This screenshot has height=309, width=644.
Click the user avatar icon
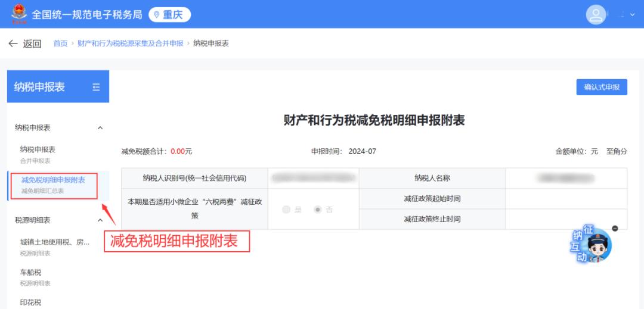click(x=596, y=14)
